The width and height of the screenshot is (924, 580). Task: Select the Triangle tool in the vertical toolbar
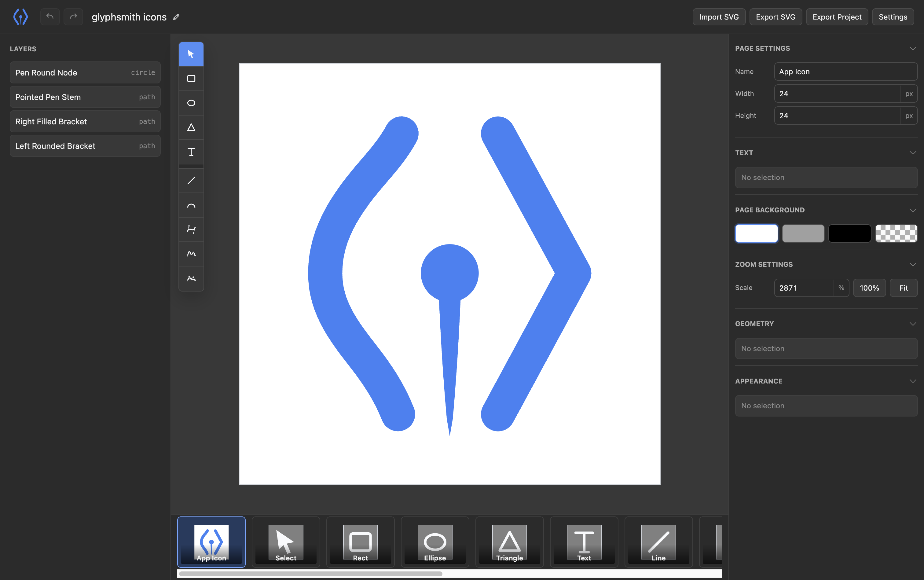pyautogui.click(x=191, y=127)
